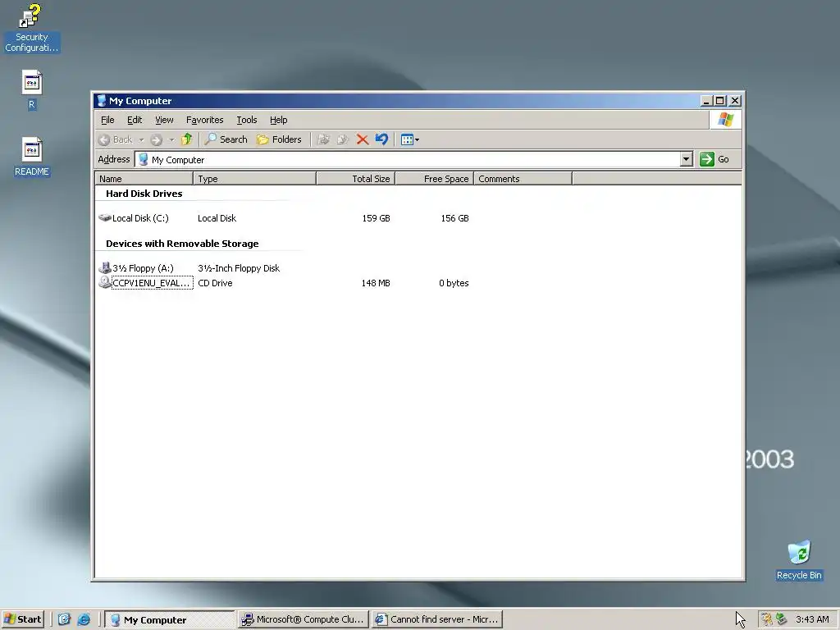Open the File menu
The width and height of the screenshot is (840, 630).
point(107,120)
